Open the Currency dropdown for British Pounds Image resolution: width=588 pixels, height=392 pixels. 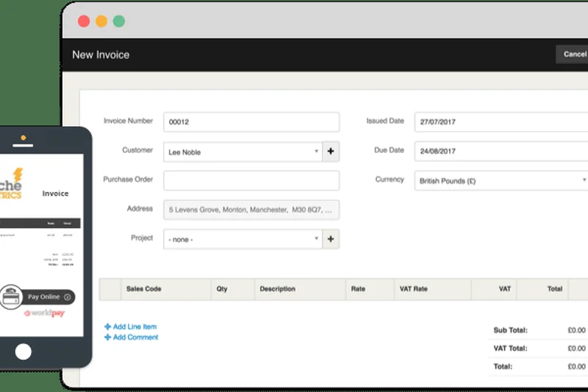(501, 180)
